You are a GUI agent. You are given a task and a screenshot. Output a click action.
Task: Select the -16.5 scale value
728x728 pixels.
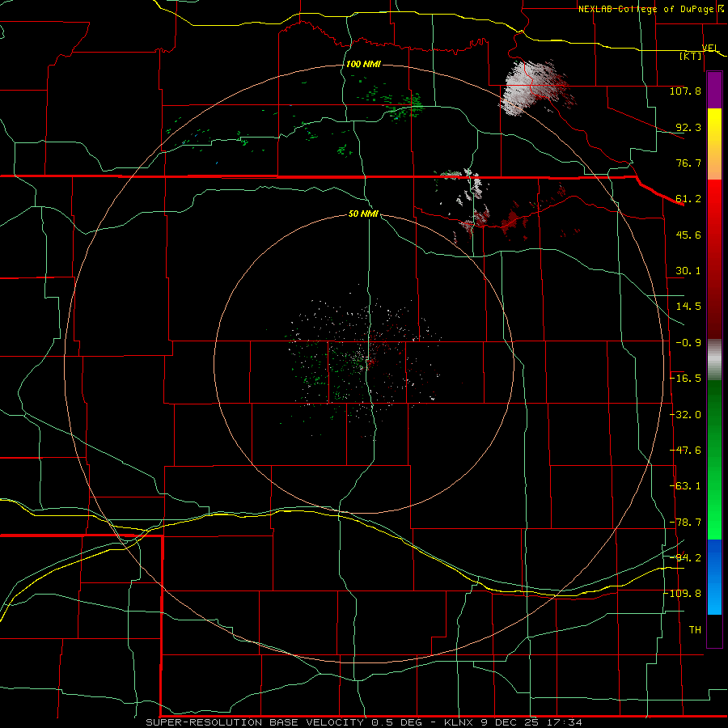click(685, 379)
